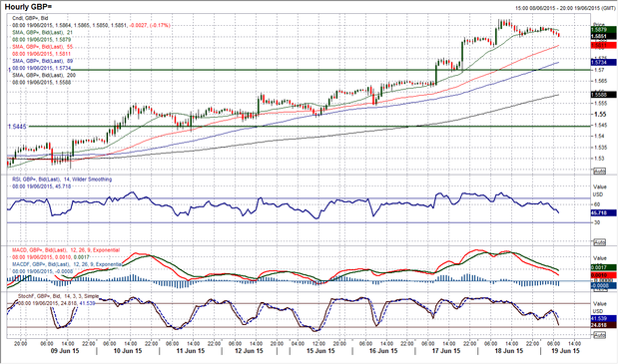Select the black 1.5588 SMA 200 price tag
This screenshot has width=618, height=364.
click(603, 95)
